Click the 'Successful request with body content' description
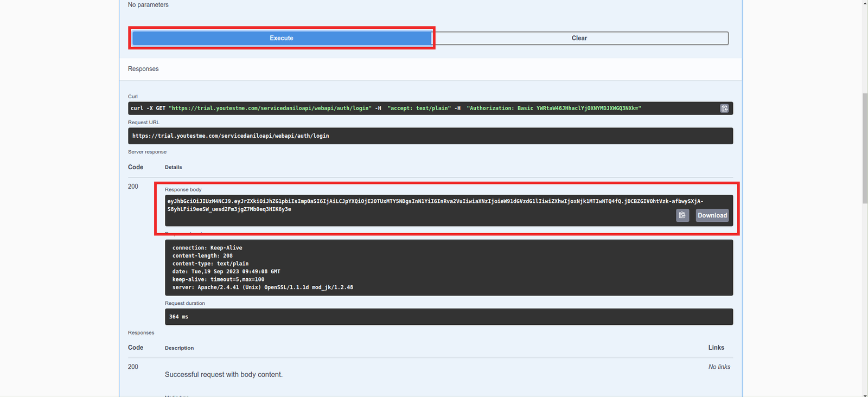 [x=224, y=375]
